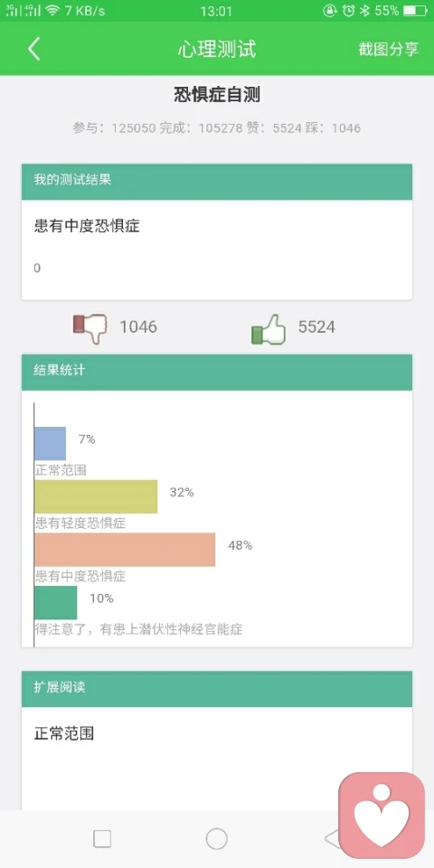
Task: Tap the Bluetooth status icon
Action: point(364,11)
